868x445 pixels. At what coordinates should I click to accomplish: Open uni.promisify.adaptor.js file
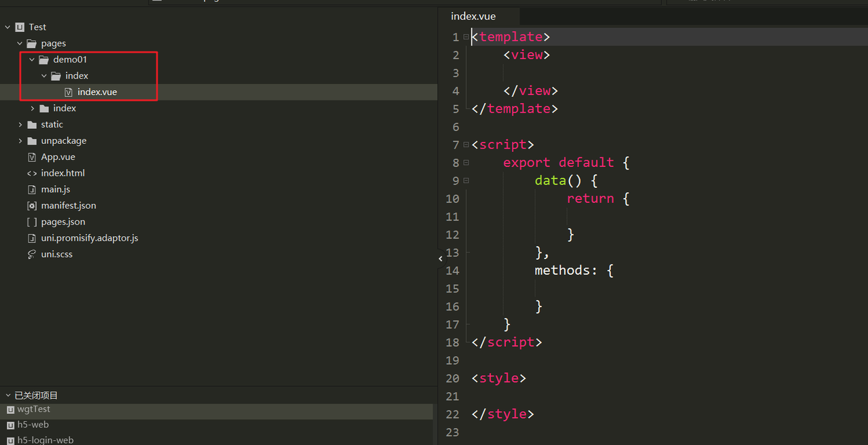tap(90, 238)
